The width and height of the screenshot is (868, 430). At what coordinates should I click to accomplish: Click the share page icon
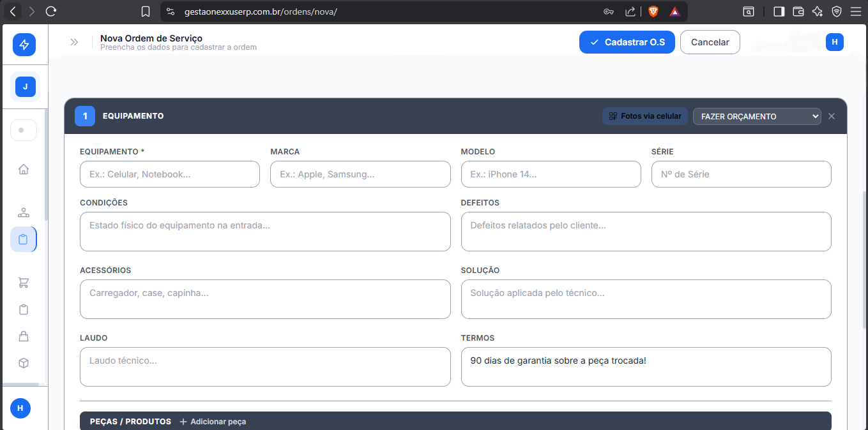630,11
